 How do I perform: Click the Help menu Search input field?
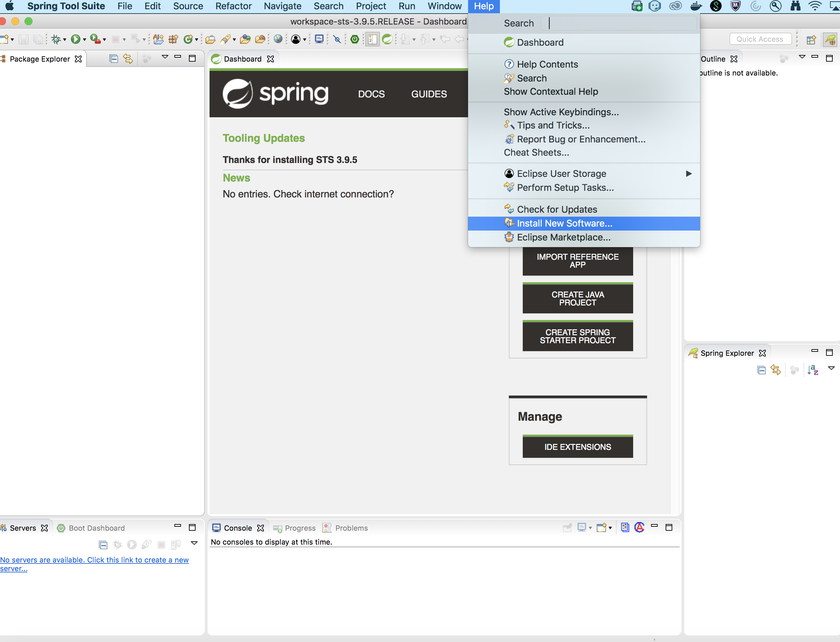point(619,23)
